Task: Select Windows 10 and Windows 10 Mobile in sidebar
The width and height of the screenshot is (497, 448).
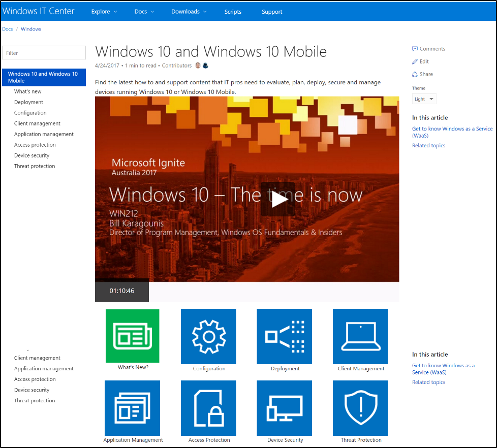Action: coord(44,77)
